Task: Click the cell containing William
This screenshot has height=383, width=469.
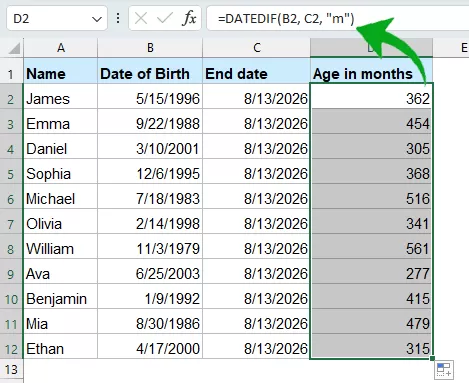Action: (60, 246)
